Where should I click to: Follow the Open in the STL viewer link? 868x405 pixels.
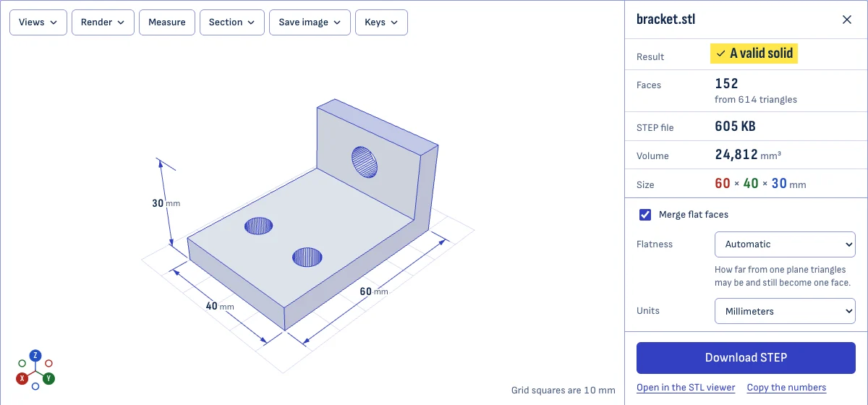686,388
